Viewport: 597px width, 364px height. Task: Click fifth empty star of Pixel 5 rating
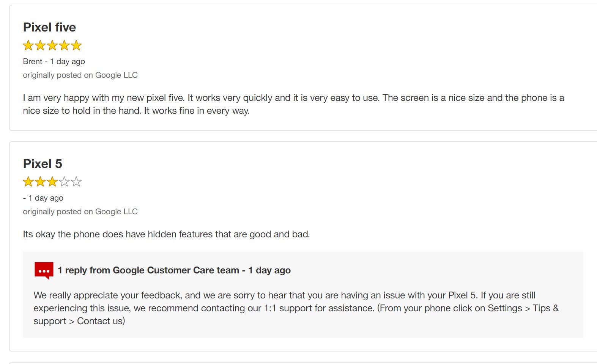pyautogui.click(x=76, y=182)
